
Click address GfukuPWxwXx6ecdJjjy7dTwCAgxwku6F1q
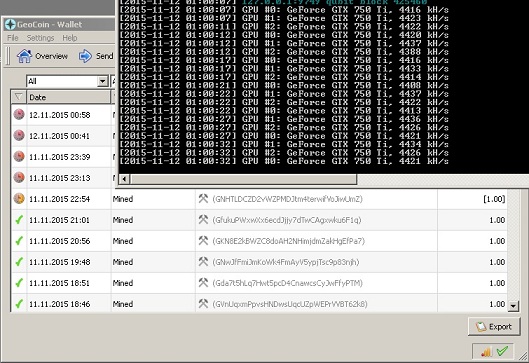287,220
